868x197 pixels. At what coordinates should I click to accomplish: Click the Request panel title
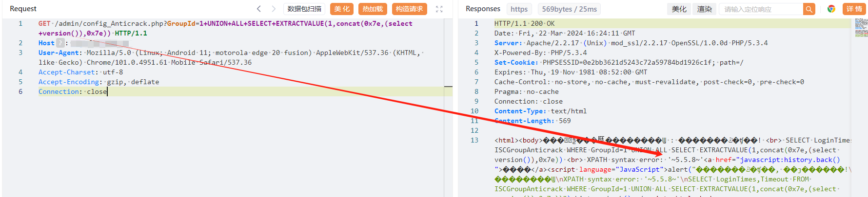(x=23, y=9)
